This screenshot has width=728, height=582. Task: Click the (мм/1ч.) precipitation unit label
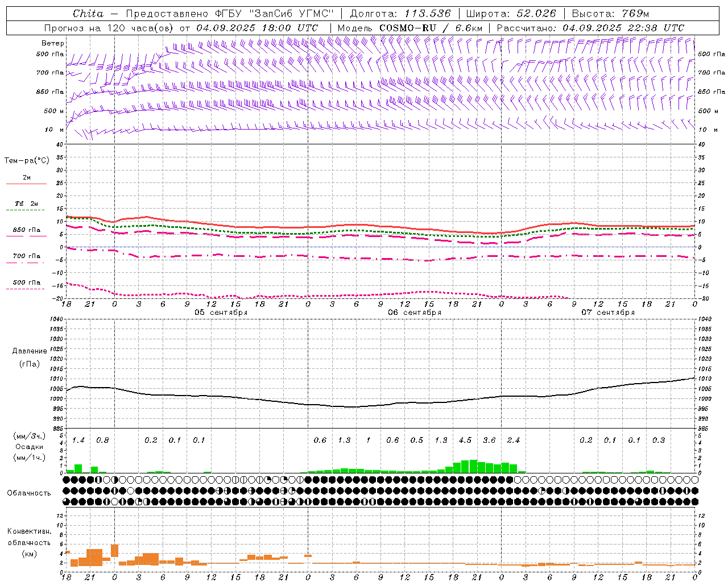28,458
